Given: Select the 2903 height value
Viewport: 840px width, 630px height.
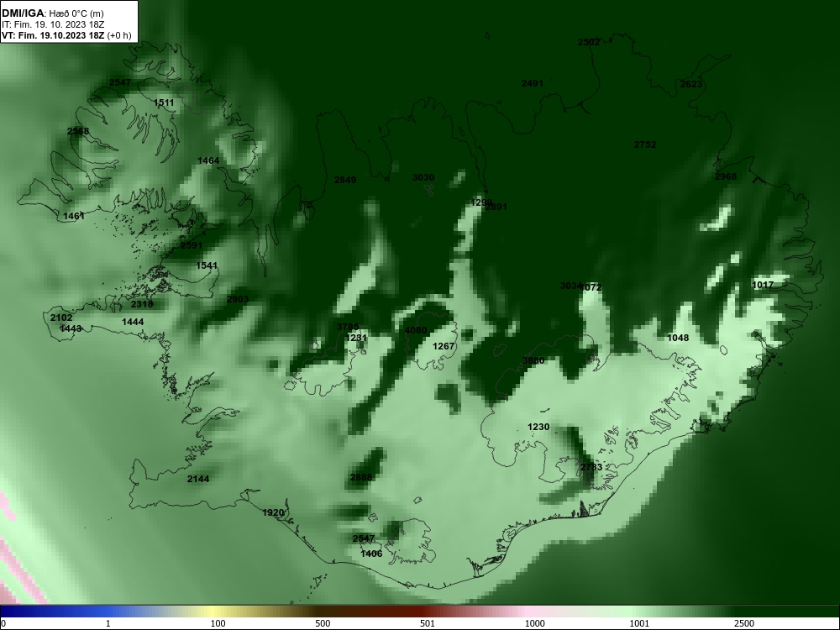Looking at the screenshot, I should [x=238, y=299].
